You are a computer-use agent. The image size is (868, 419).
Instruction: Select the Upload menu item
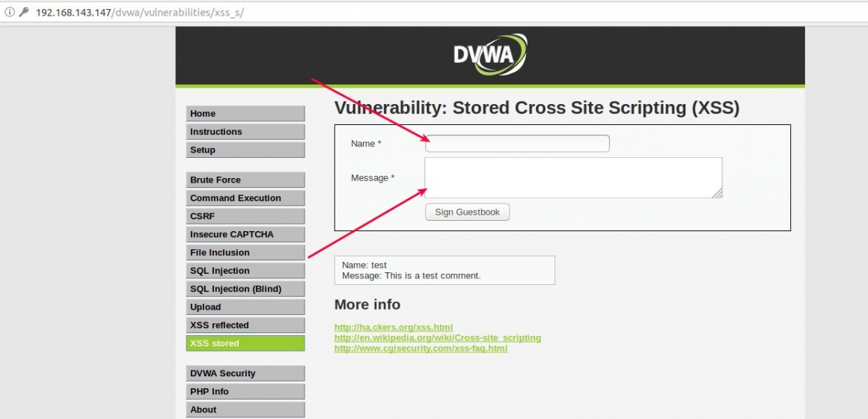(x=245, y=308)
